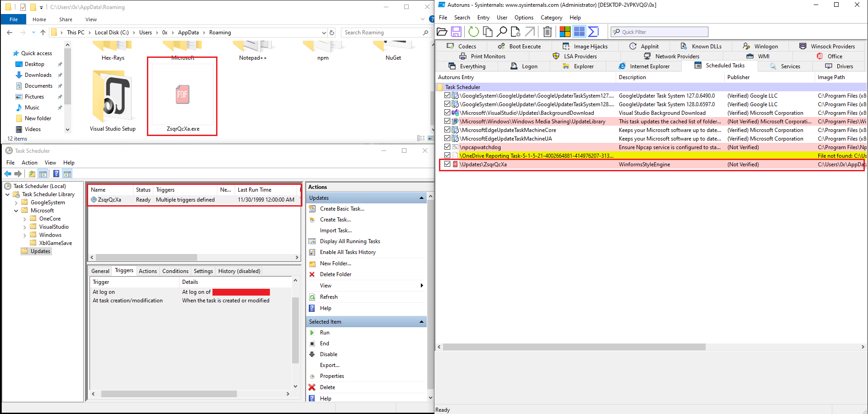The width and height of the screenshot is (868, 414).
Task: Click the entry Properties page-gear icon in Autoruns
Action: [515, 32]
